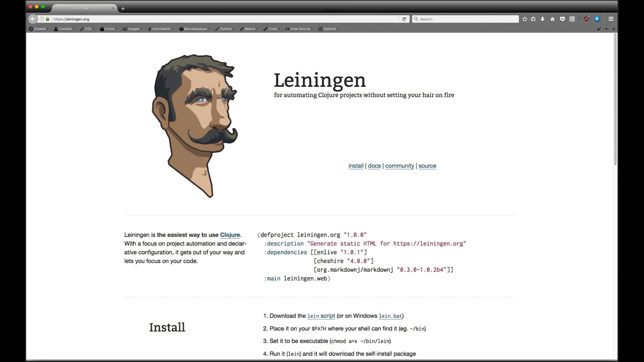Image resolution: width=644 pixels, height=362 pixels.
Task: Expand the Cookies toolbar dropdown
Action: [64, 29]
